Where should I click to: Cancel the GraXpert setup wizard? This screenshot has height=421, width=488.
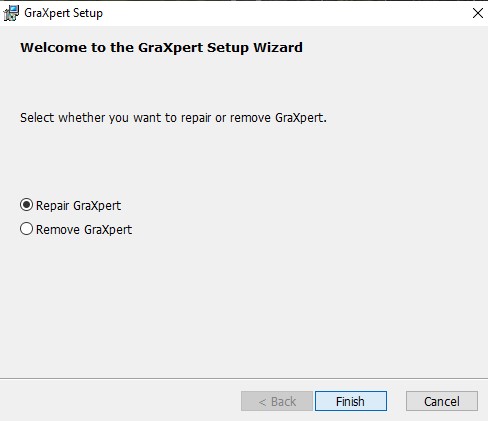click(x=442, y=401)
